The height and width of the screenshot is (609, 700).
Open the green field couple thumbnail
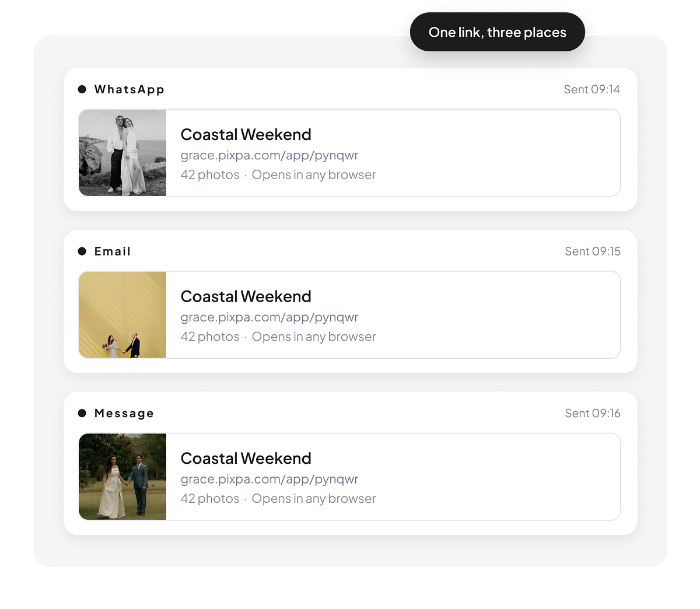[x=123, y=477]
